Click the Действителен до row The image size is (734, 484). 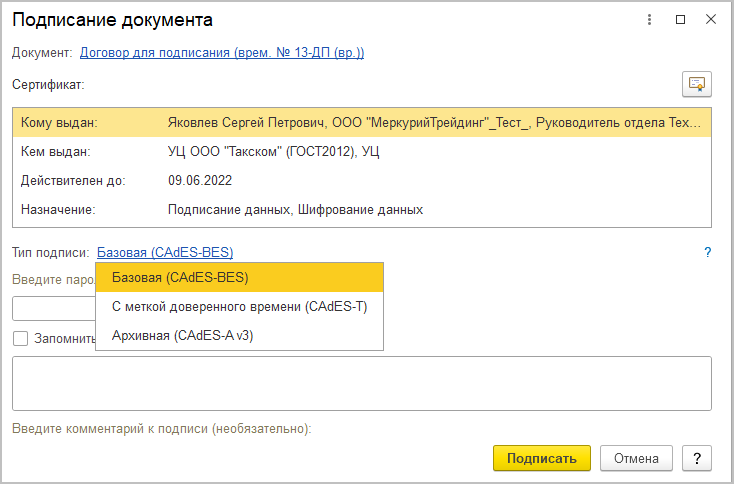pos(361,181)
